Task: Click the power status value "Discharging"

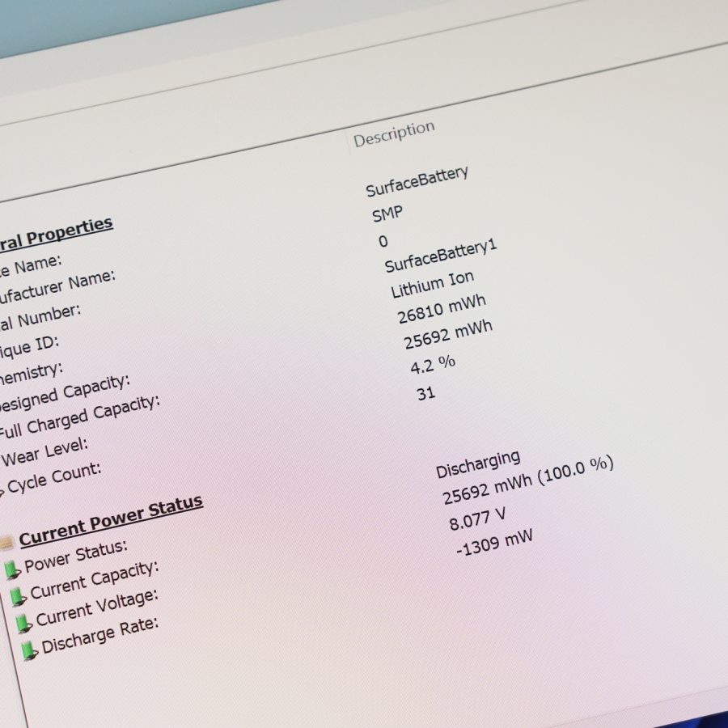Action: (x=478, y=464)
